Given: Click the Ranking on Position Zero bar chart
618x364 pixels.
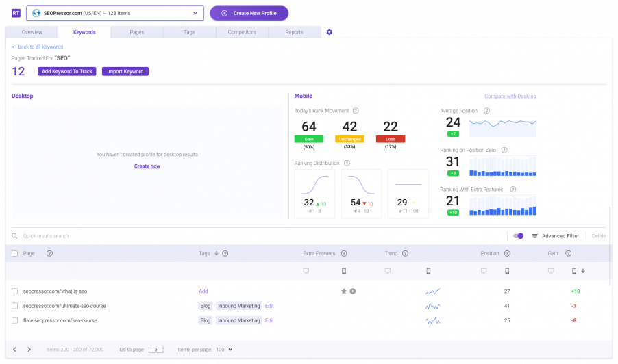Looking at the screenshot, I should 503,166.
